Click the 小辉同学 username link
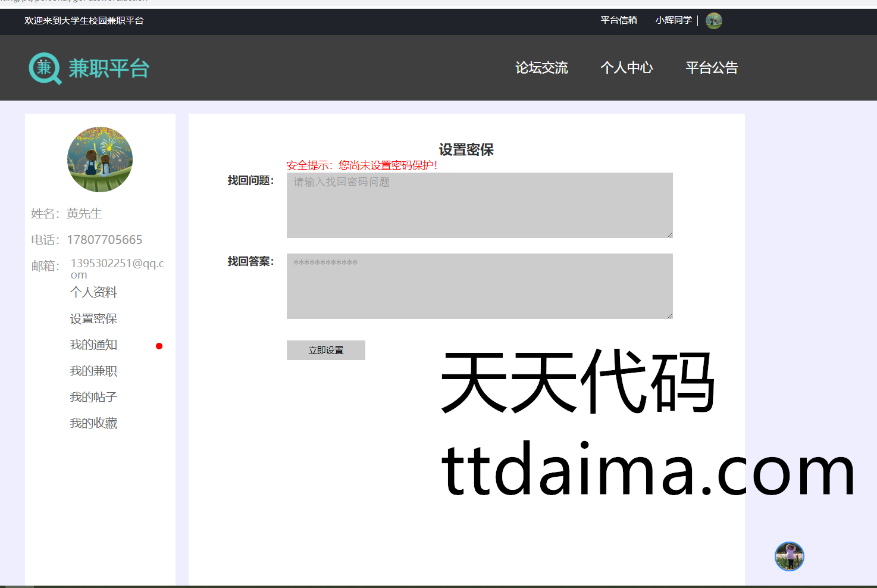 674,20
